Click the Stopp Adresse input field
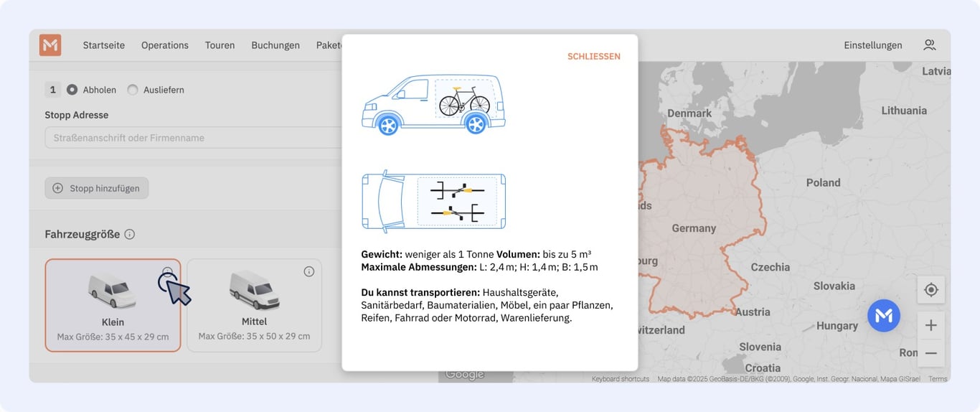 tap(193, 138)
